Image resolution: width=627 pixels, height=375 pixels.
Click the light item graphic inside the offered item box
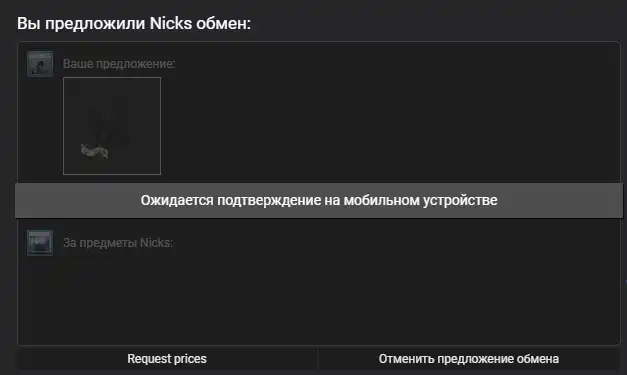95,151
